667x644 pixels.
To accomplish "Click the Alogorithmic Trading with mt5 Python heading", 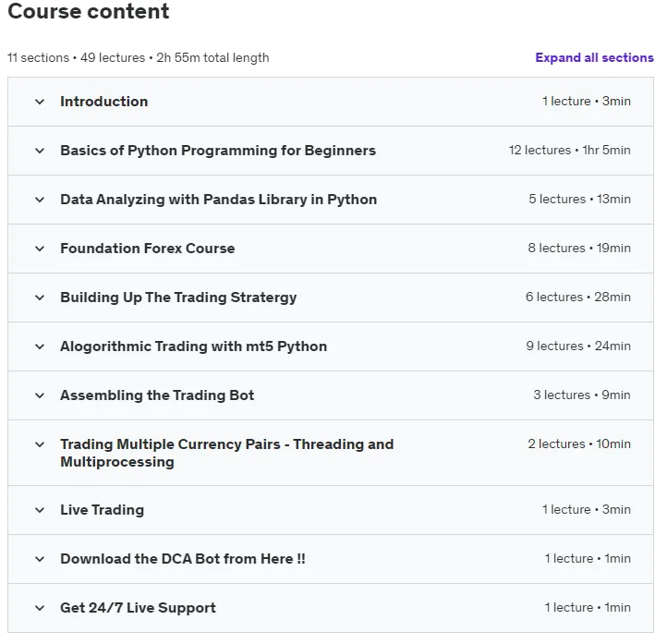I will click(194, 346).
